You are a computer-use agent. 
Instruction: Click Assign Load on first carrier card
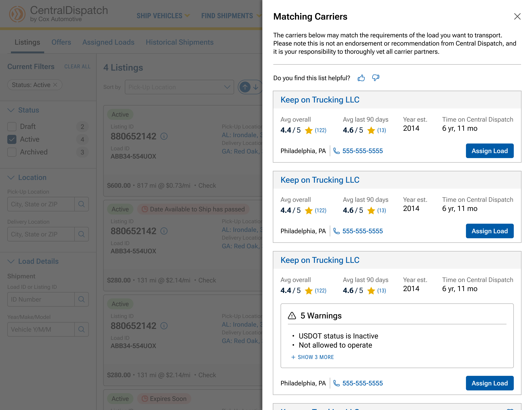pos(490,151)
